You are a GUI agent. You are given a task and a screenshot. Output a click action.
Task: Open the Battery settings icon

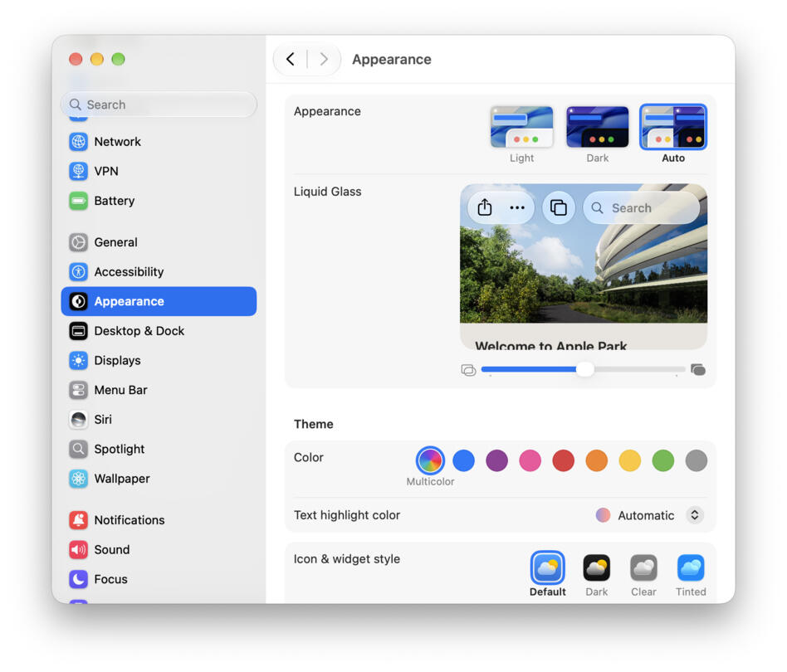click(78, 201)
